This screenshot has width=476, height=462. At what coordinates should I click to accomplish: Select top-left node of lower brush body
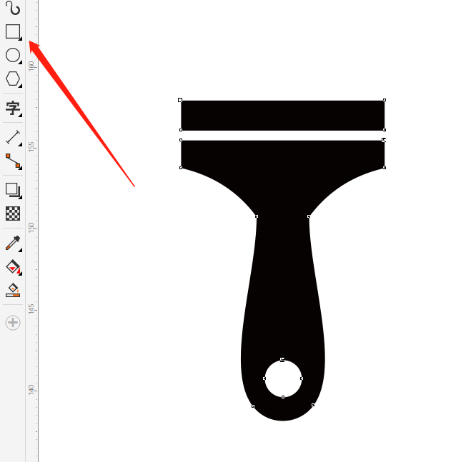[181, 140]
